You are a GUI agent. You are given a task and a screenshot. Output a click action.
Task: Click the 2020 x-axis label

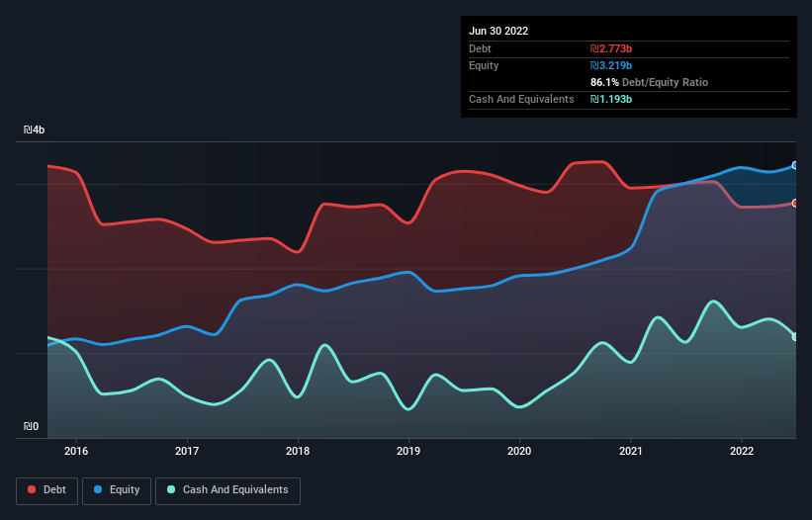519,451
